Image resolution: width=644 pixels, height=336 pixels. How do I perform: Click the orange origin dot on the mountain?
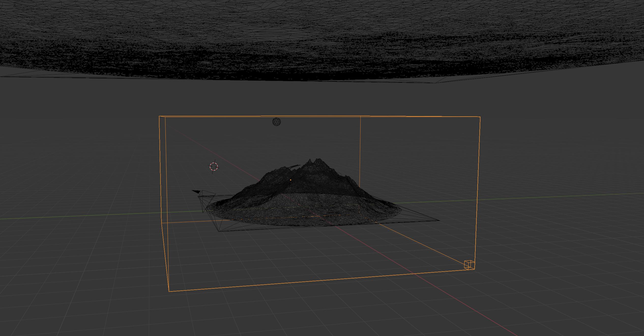pyautogui.click(x=290, y=180)
